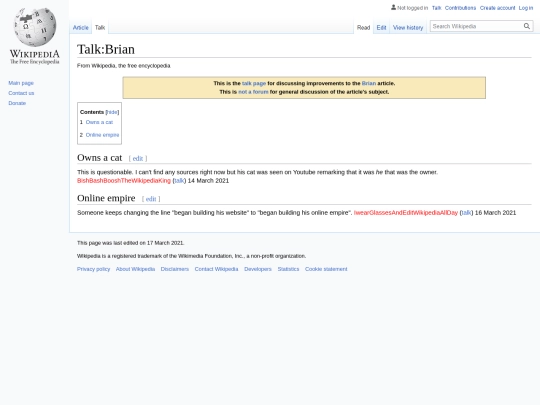
Task: Click the 'Online empire' section heading
Action: (106, 198)
